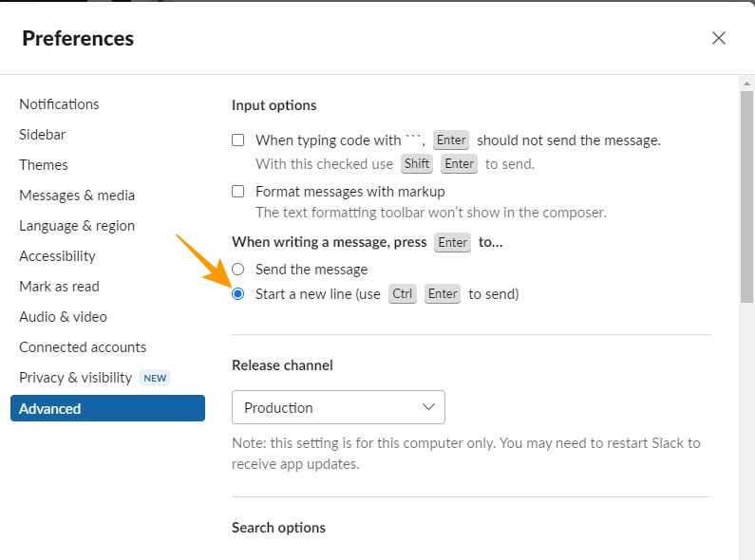Close the Preferences dialog
755x560 pixels.
pyautogui.click(x=718, y=38)
